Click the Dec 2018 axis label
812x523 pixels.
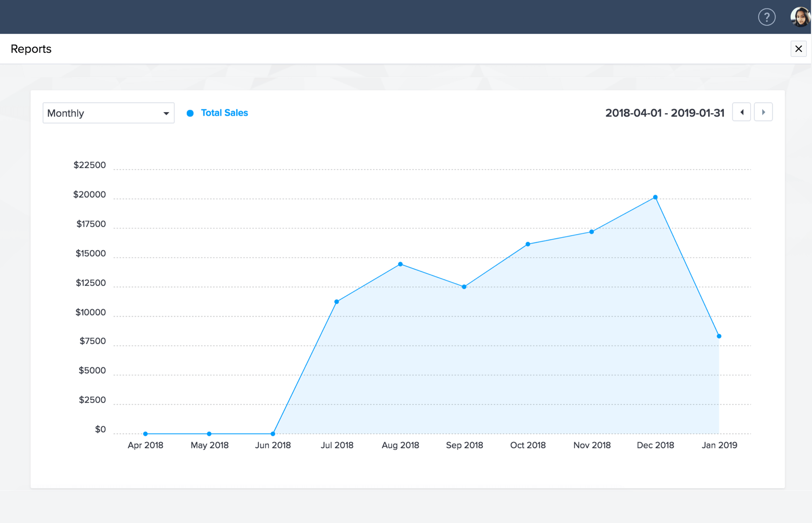click(655, 445)
